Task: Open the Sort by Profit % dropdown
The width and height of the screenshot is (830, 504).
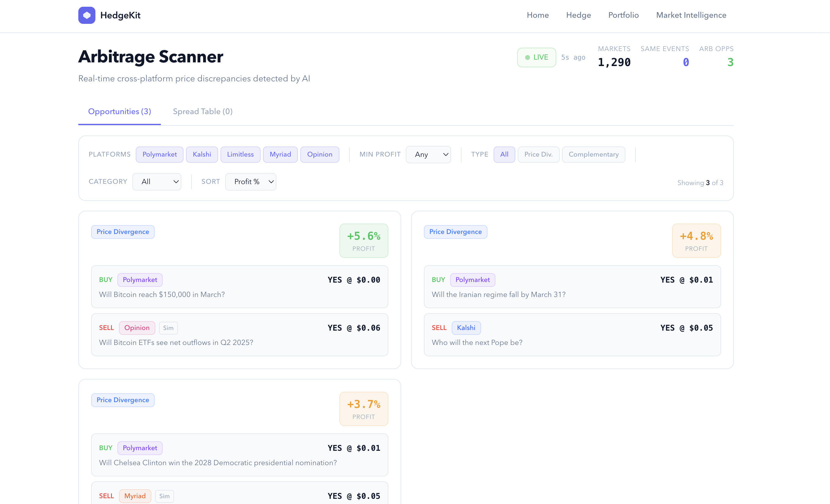Action: pos(250,182)
